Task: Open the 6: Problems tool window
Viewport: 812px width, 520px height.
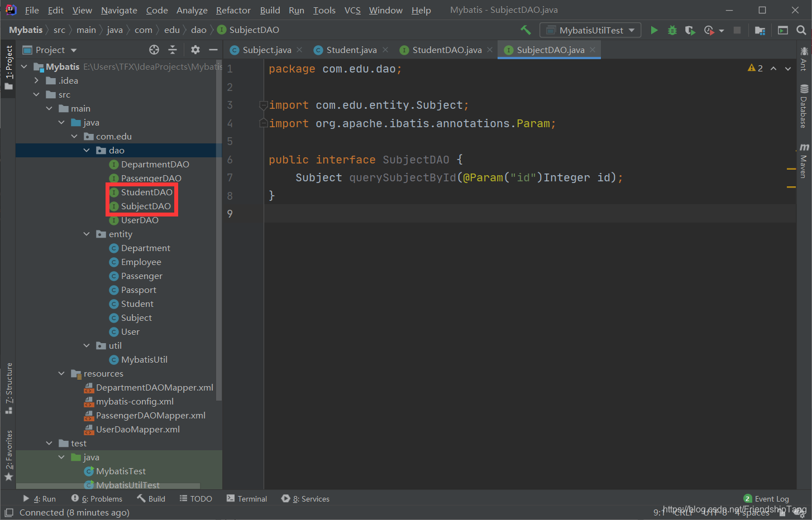Action: [97, 499]
